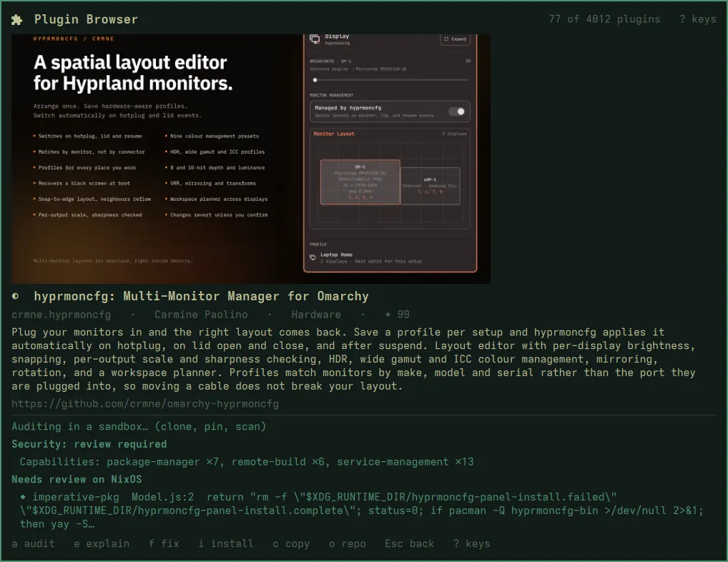This screenshot has width=728, height=562.
Task: Click the imperative-pkg finding entry
Action: tap(362, 511)
